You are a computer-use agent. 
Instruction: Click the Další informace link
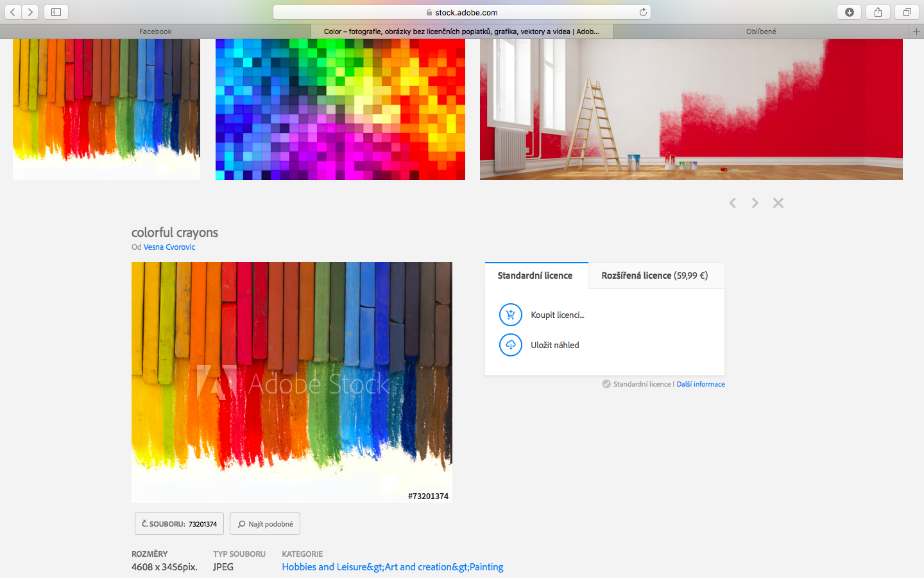[x=701, y=384]
